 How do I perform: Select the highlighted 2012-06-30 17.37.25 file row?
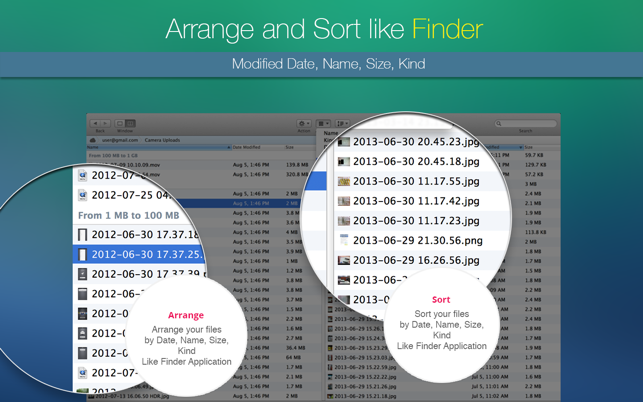(x=139, y=254)
